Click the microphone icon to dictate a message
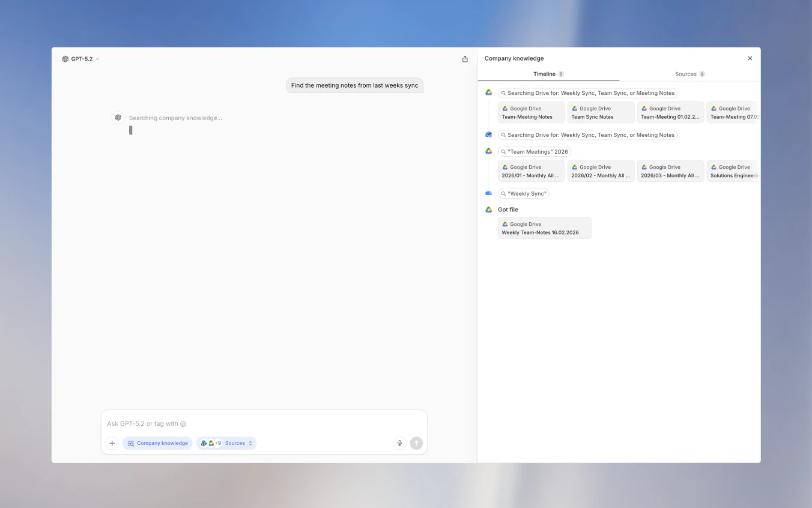This screenshot has width=812, height=508. click(x=399, y=443)
